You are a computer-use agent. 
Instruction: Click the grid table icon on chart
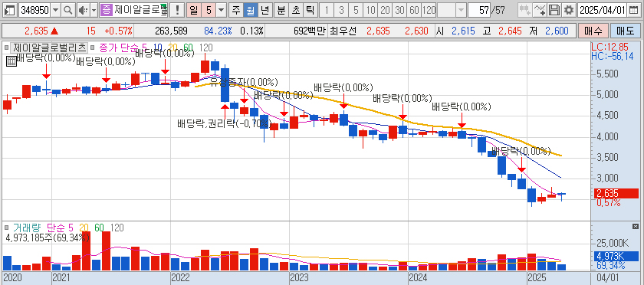[x=11, y=61]
